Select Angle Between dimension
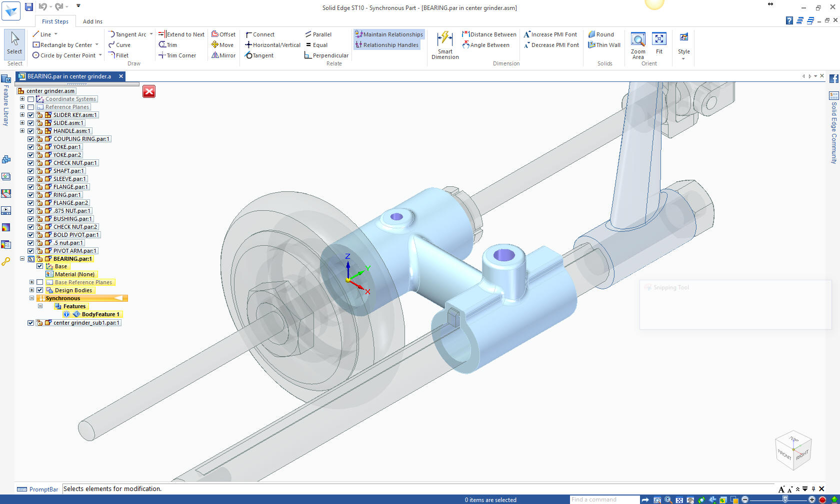This screenshot has height=504, width=840. [486, 45]
